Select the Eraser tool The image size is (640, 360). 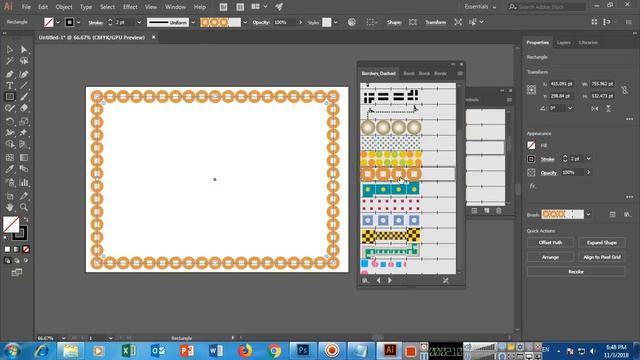[24, 108]
